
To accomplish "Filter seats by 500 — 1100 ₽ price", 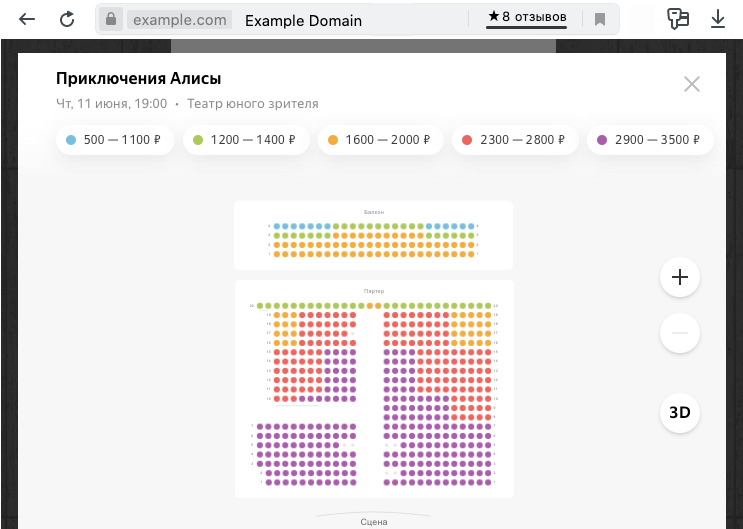I will tap(114, 140).
